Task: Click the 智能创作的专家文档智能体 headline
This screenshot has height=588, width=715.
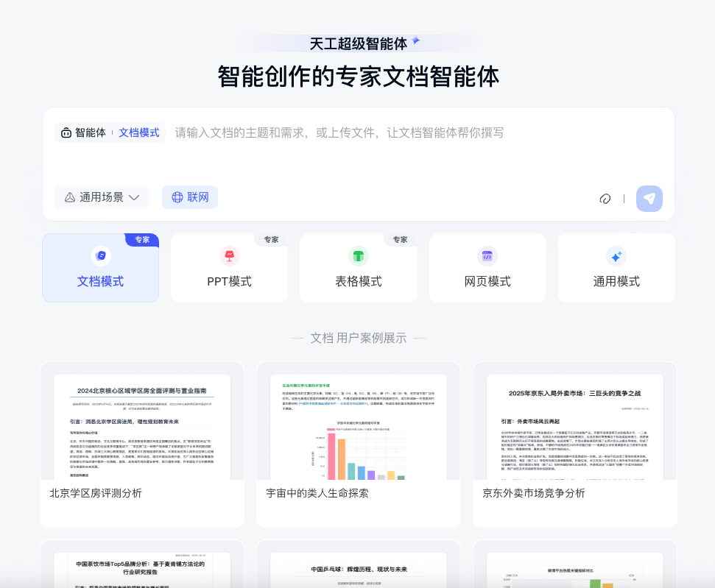Action: [359, 76]
